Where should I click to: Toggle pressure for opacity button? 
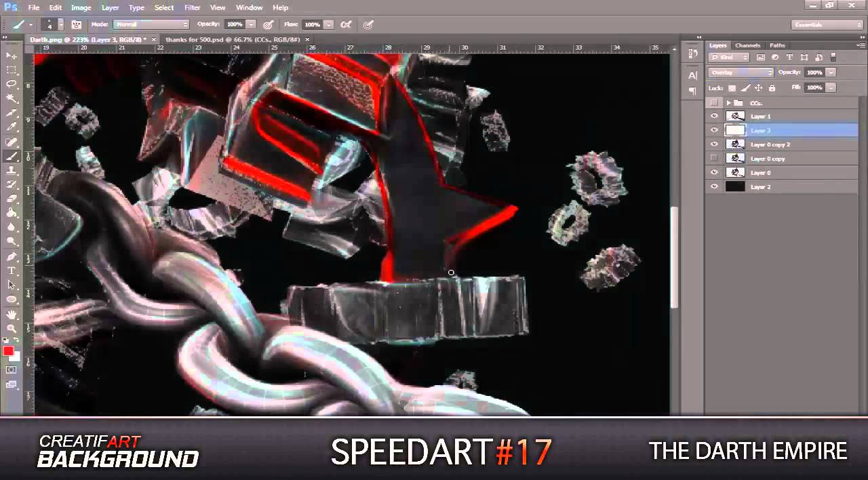click(x=269, y=24)
